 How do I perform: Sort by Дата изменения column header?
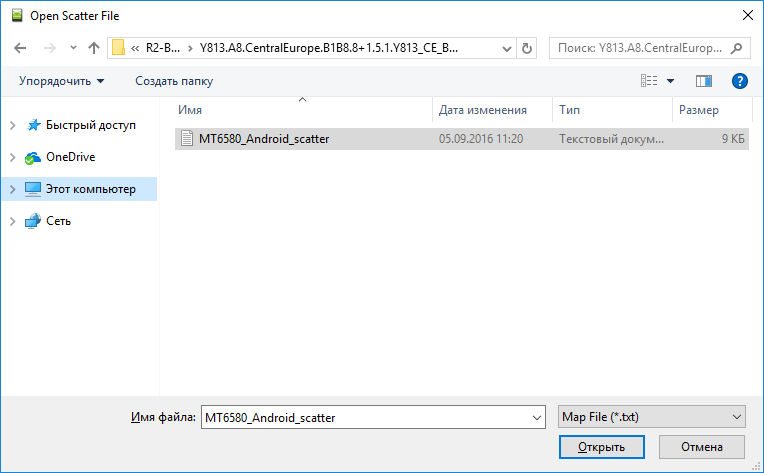point(483,110)
